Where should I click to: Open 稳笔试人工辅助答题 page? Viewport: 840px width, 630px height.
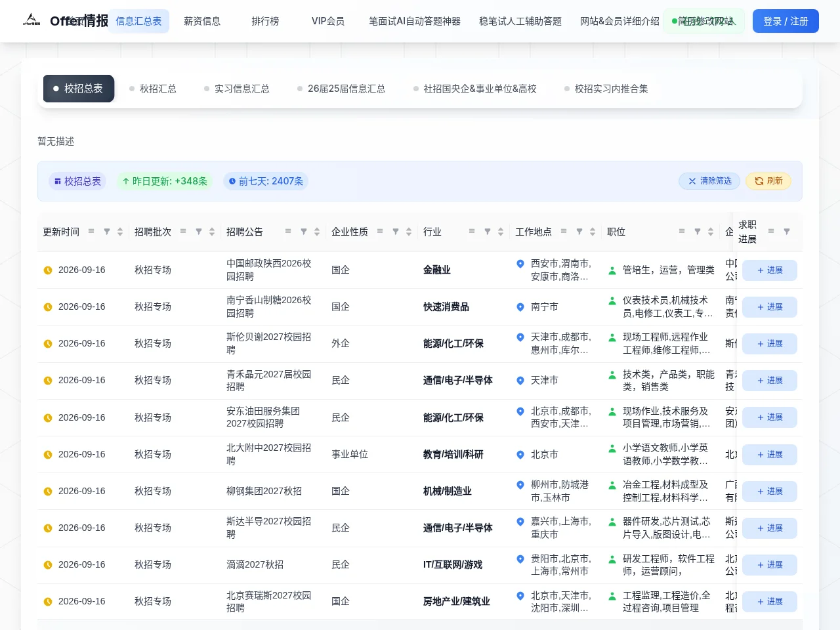(x=520, y=21)
